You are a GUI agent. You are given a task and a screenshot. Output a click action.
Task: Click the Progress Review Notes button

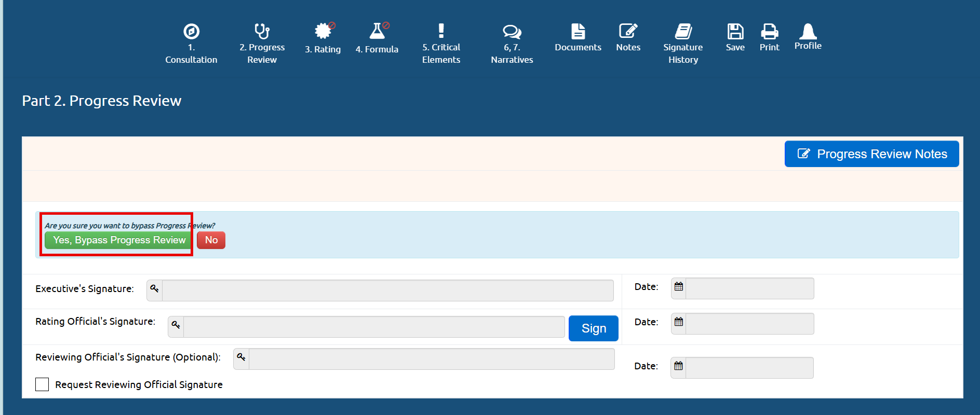[x=871, y=154]
